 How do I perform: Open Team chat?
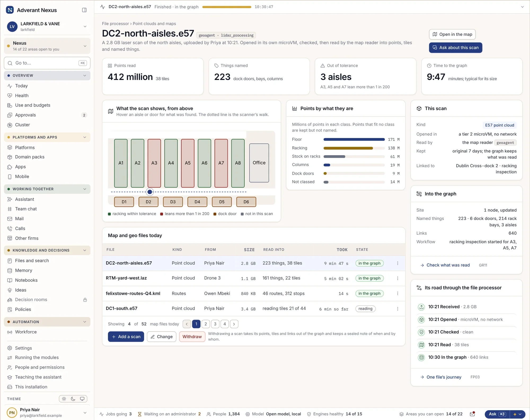(47, 209)
